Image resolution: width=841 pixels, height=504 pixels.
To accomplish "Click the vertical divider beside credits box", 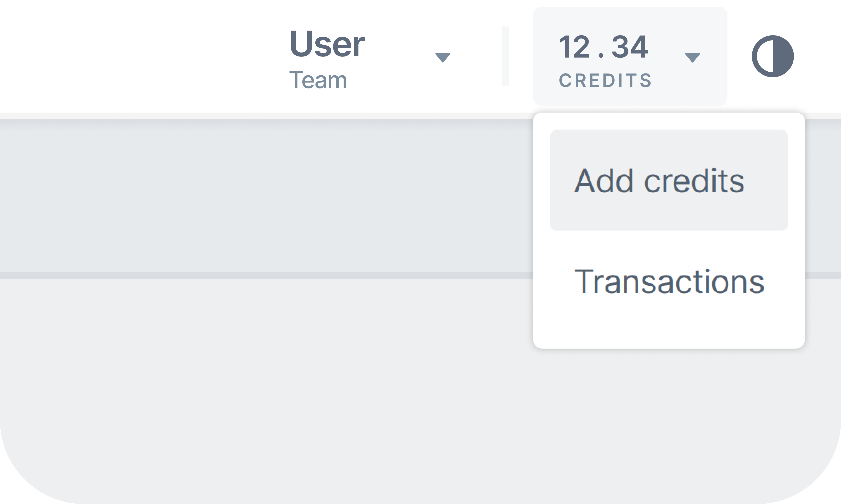I will click(x=505, y=56).
